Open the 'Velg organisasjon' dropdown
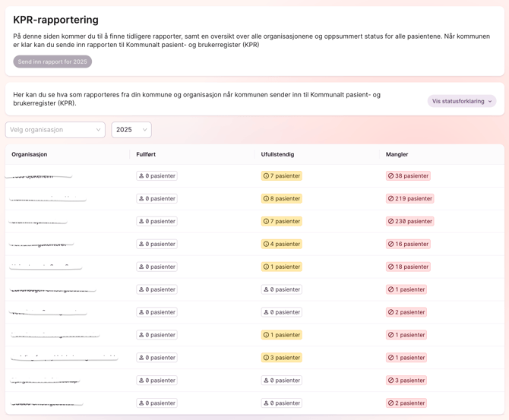 pos(55,130)
